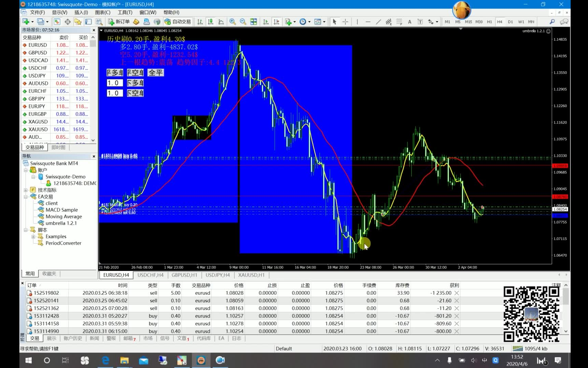Close order 152519802 with its X

(457, 293)
